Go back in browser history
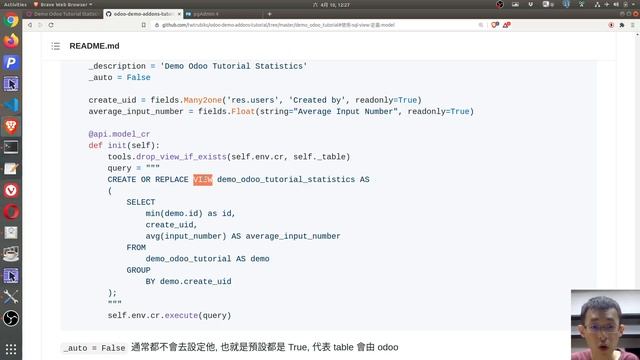This screenshot has height=360, width=640. point(30,25)
